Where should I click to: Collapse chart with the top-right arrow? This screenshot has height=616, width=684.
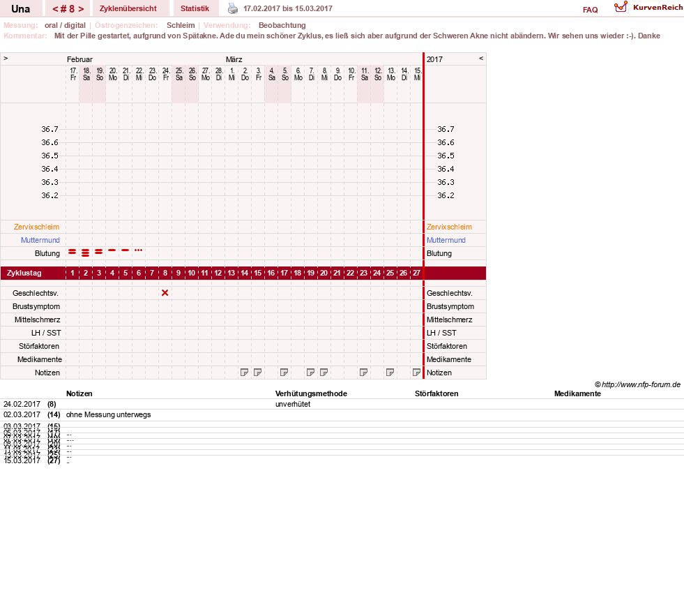point(481,58)
